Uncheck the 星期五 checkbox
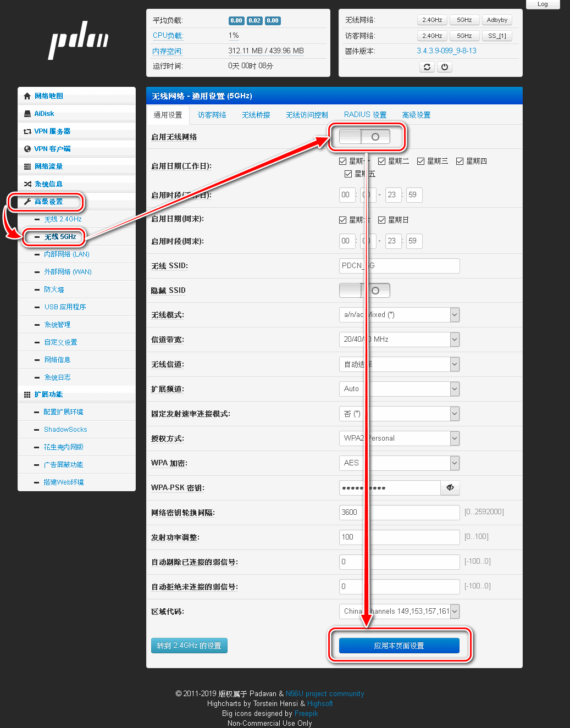Viewport: 570px width, 728px height. (x=348, y=174)
